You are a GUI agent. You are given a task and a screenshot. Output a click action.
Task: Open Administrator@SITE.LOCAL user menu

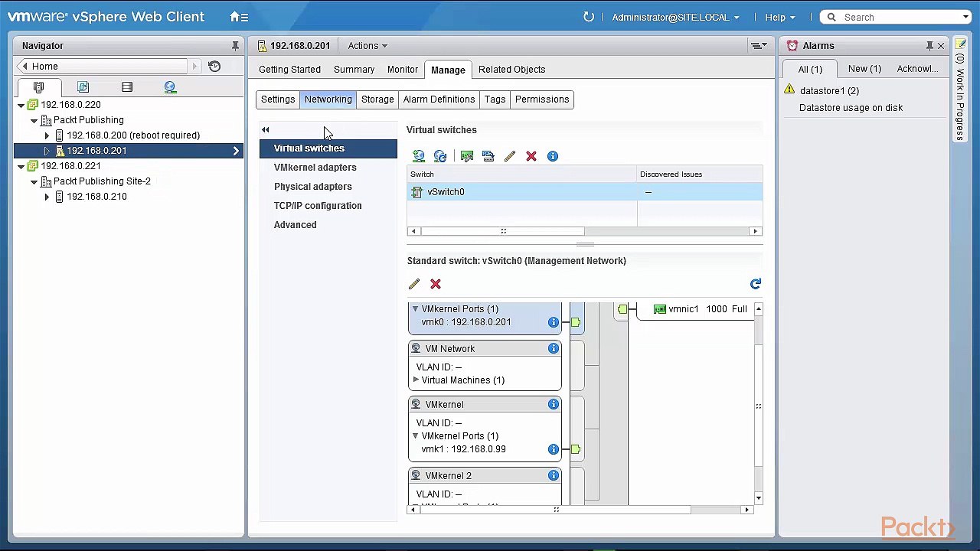675,17
